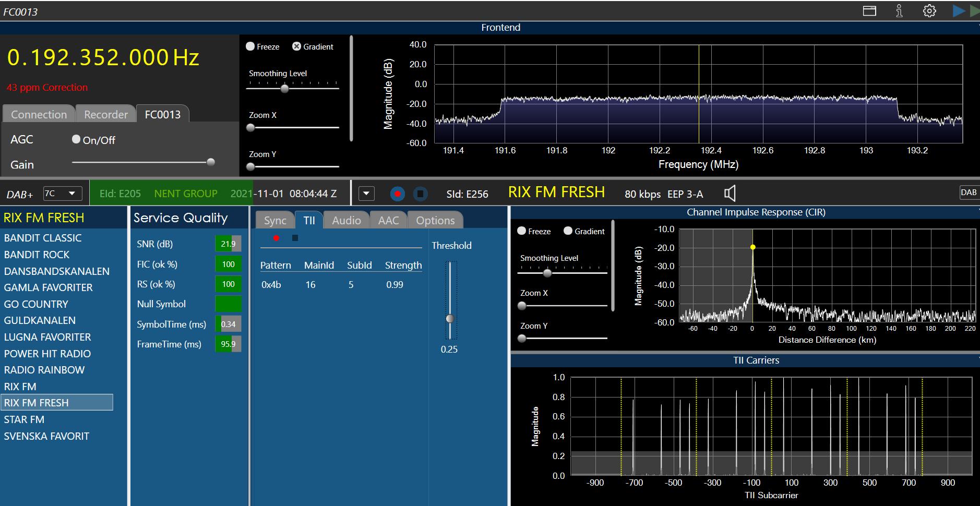Screen dimensions: 980x506
Task: Click the window layout icon
Action: coord(869,11)
